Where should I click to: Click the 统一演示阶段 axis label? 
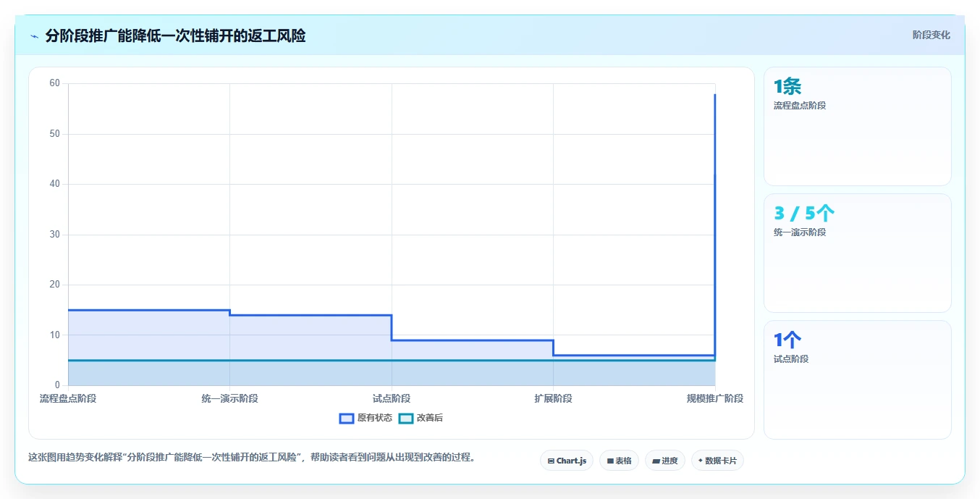229,398
